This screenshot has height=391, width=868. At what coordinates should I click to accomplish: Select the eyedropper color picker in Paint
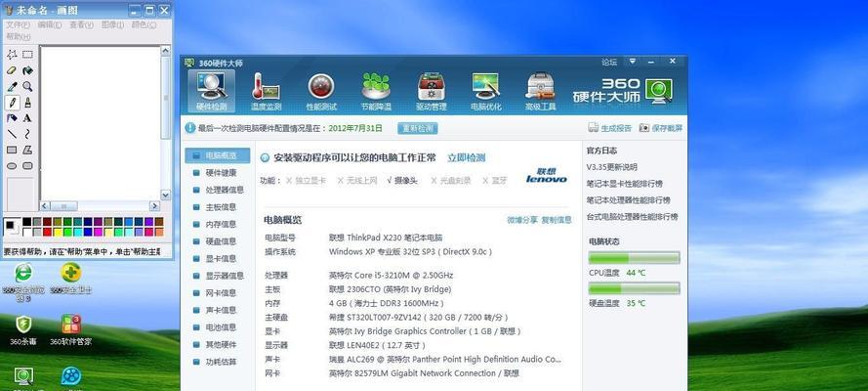(x=12, y=86)
